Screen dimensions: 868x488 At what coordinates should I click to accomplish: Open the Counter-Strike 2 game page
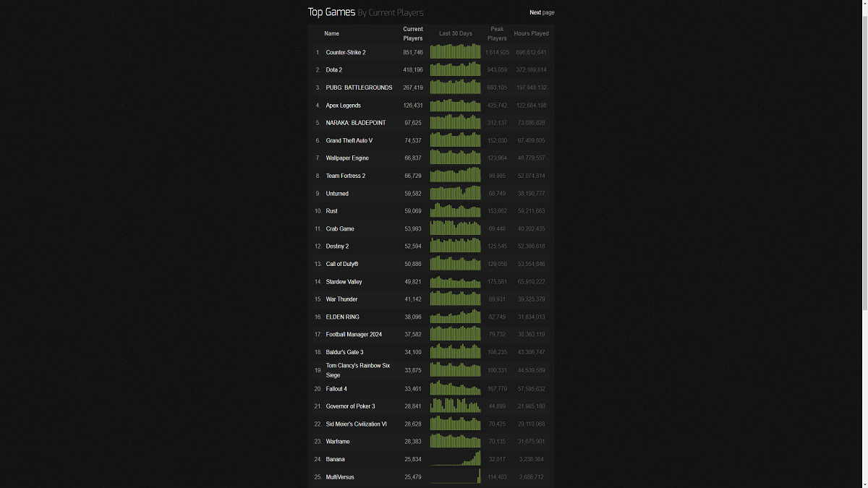[x=346, y=52]
